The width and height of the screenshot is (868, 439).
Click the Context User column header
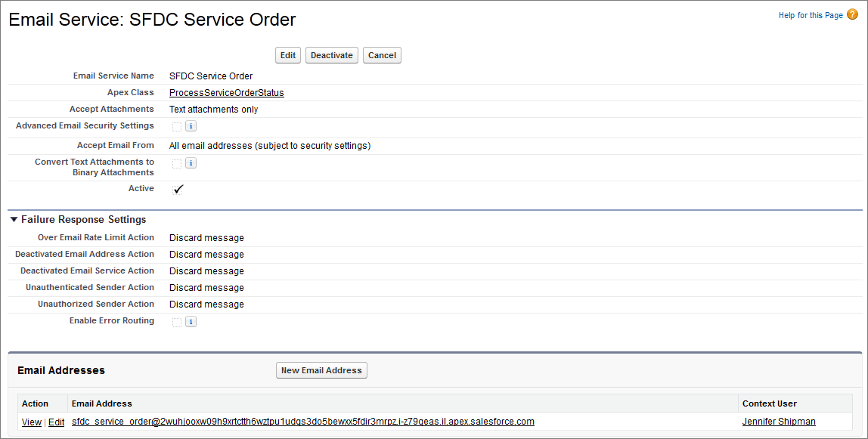[770, 403]
